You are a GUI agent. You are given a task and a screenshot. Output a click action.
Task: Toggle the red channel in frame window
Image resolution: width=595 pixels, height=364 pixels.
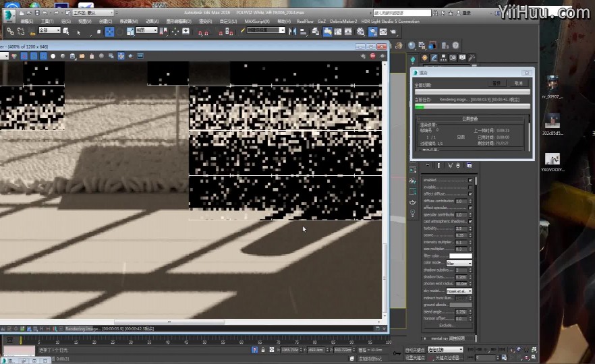[24, 56]
